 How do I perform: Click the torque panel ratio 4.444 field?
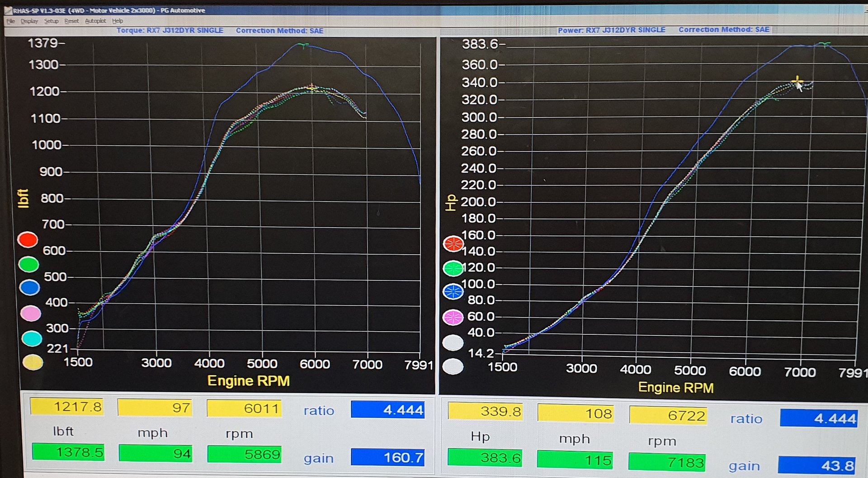tap(388, 410)
